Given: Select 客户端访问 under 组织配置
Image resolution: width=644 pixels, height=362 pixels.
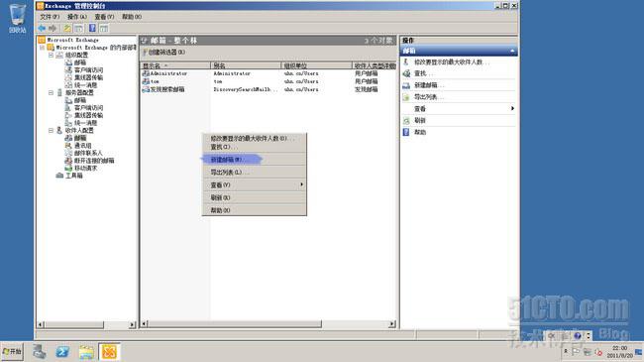Looking at the screenshot, I should tap(88, 70).
